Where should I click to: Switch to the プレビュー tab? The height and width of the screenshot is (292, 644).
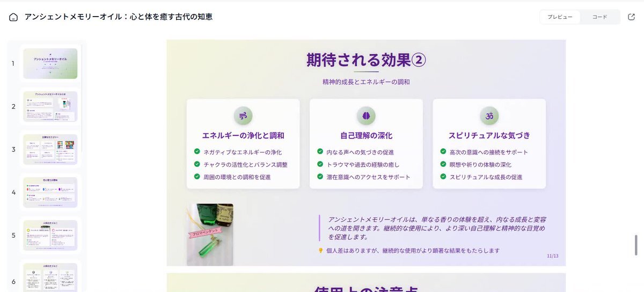560,17
